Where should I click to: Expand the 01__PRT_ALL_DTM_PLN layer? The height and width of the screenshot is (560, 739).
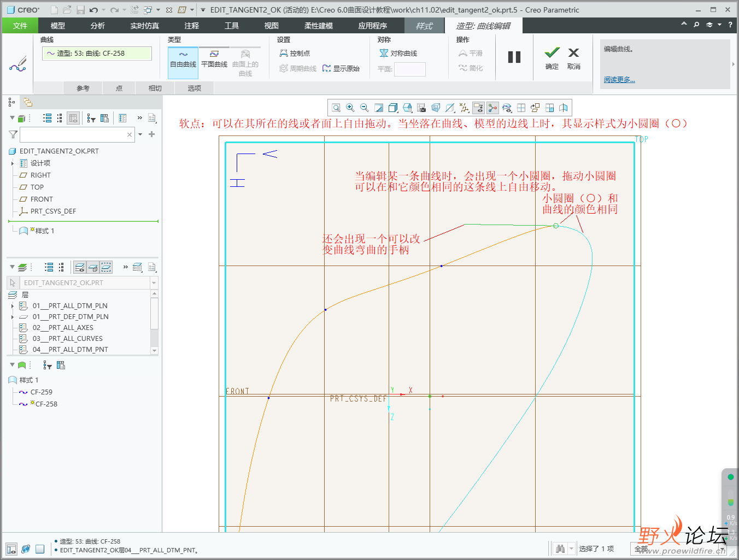[x=13, y=306]
